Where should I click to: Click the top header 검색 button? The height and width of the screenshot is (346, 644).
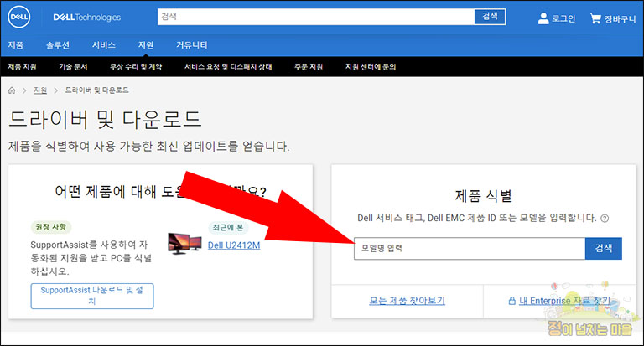490,17
